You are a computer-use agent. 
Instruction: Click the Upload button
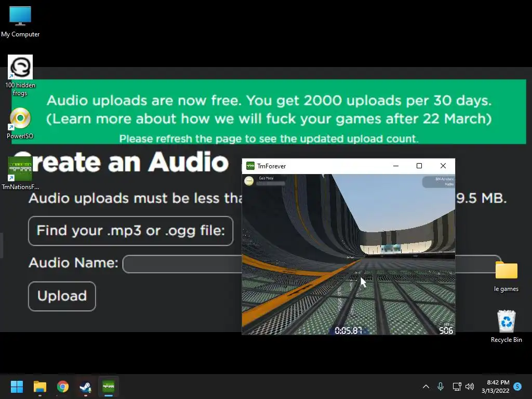point(62,296)
